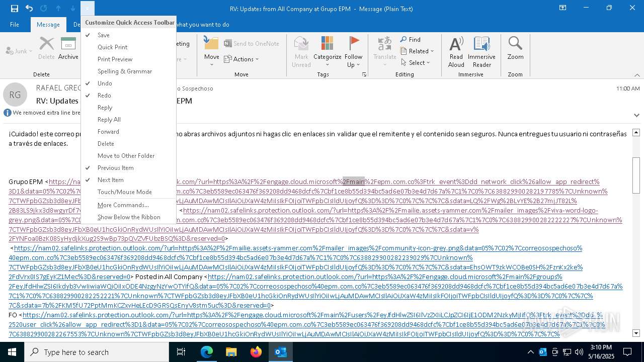Click the message body scrollbar thumb

point(636,175)
